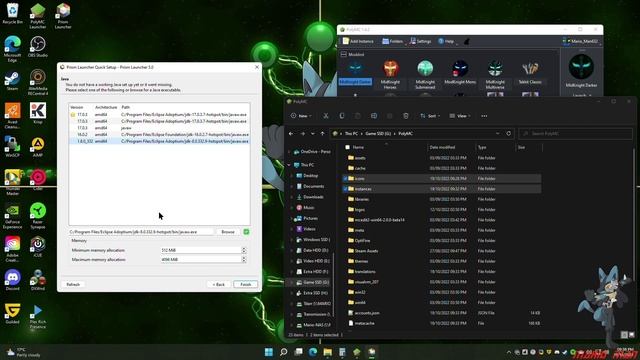
Task: Adjust the minimum memory allocation stepper
Action: click(244, 250)
